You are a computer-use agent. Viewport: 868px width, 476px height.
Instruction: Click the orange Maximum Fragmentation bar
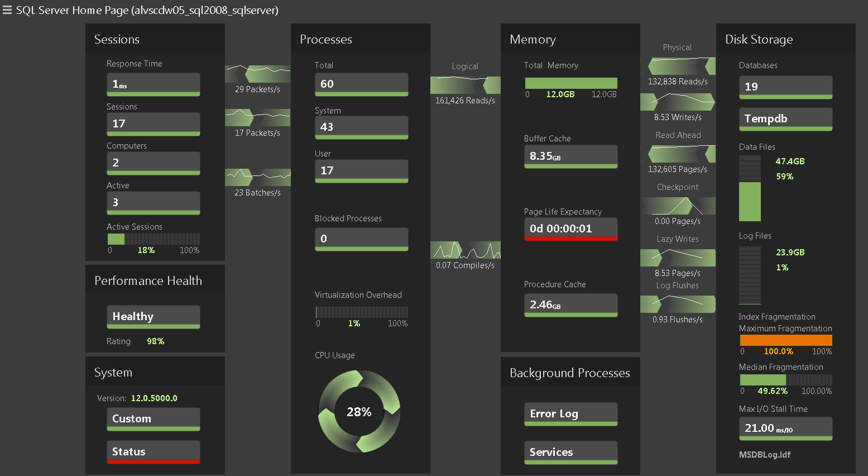pyautogui.click(x=785, y=340)
